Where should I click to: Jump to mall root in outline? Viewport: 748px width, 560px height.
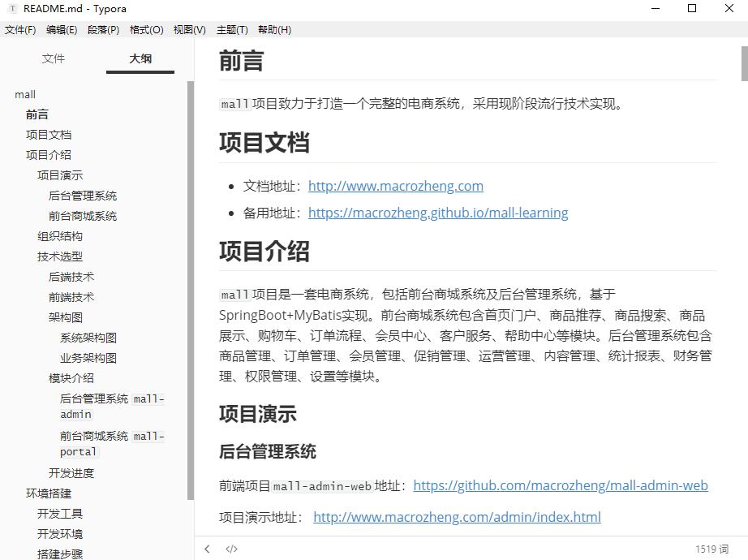(25, 94)
